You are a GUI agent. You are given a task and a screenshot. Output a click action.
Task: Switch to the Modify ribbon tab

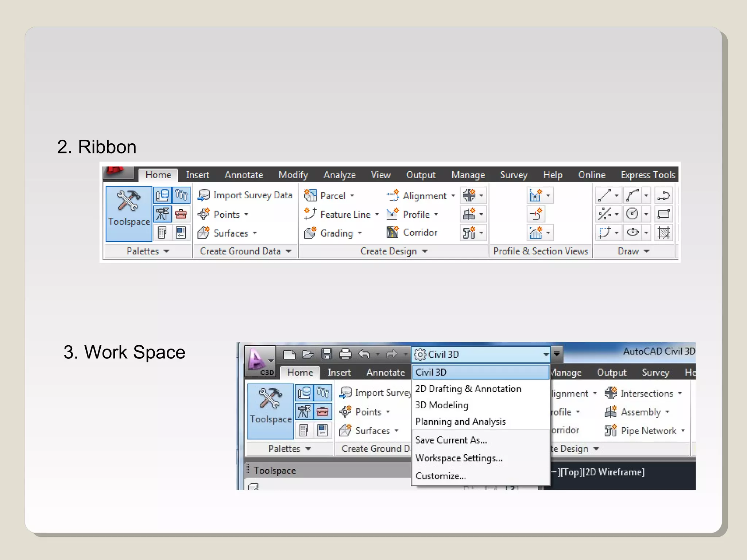pos(293,175)
